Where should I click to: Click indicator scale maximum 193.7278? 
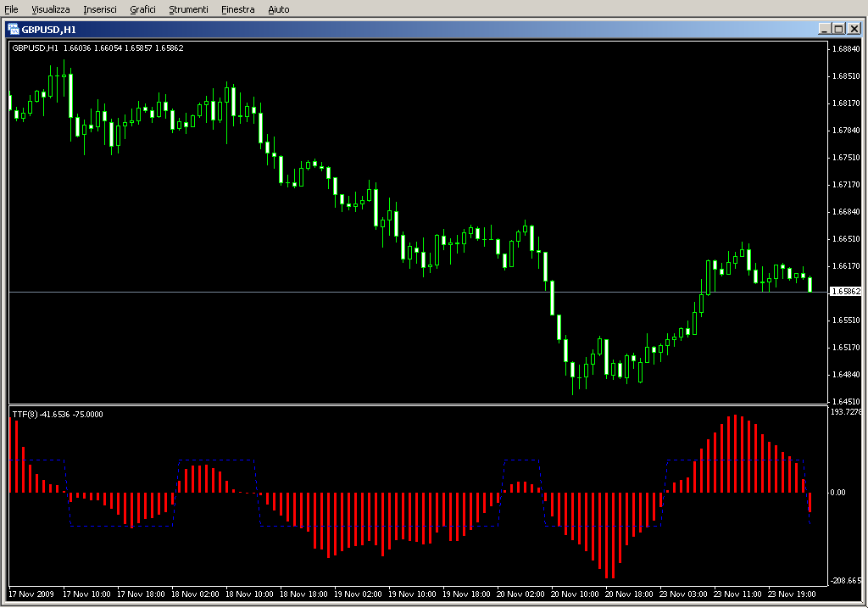(x=847, y=411)
